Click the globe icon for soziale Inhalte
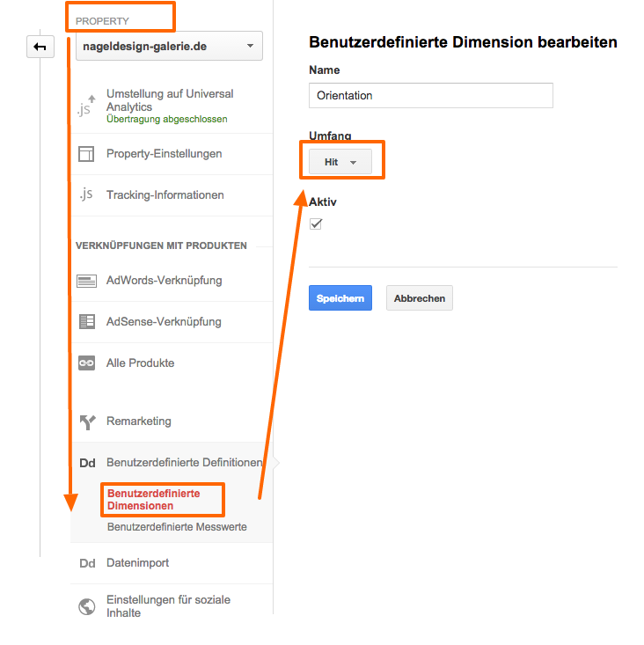This screenshot has width=644, height=645. [86, 606]
